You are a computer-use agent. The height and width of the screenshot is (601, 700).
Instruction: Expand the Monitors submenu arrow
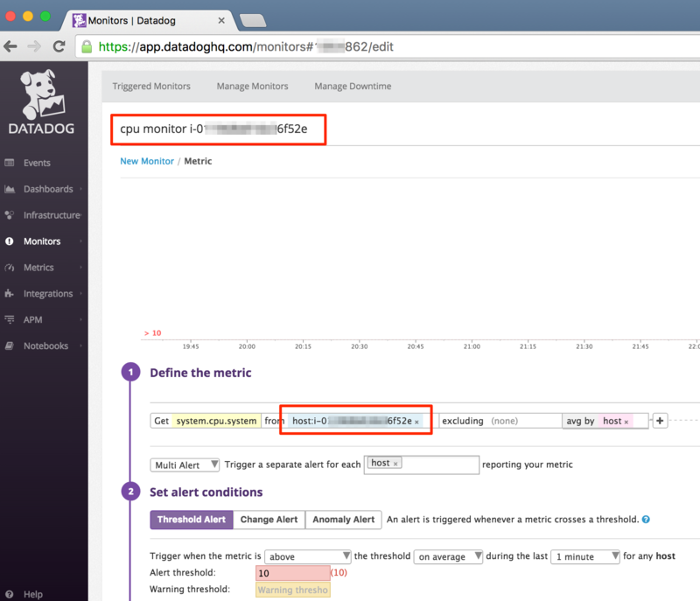[x=81, y=241]
